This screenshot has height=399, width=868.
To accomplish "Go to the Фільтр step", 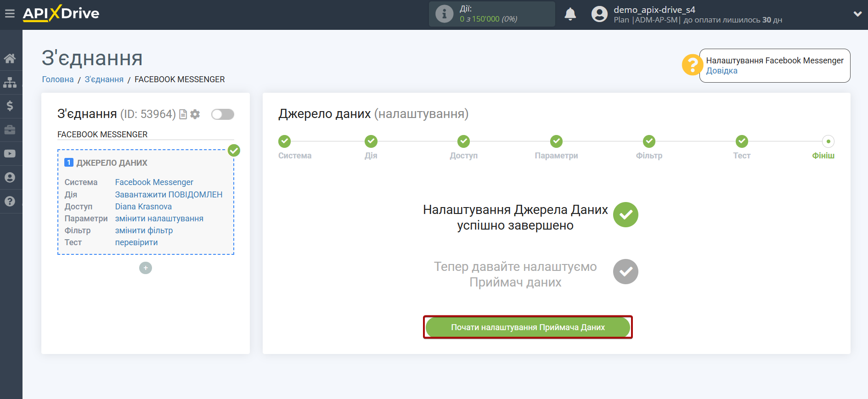I will (x=649, y=141).
